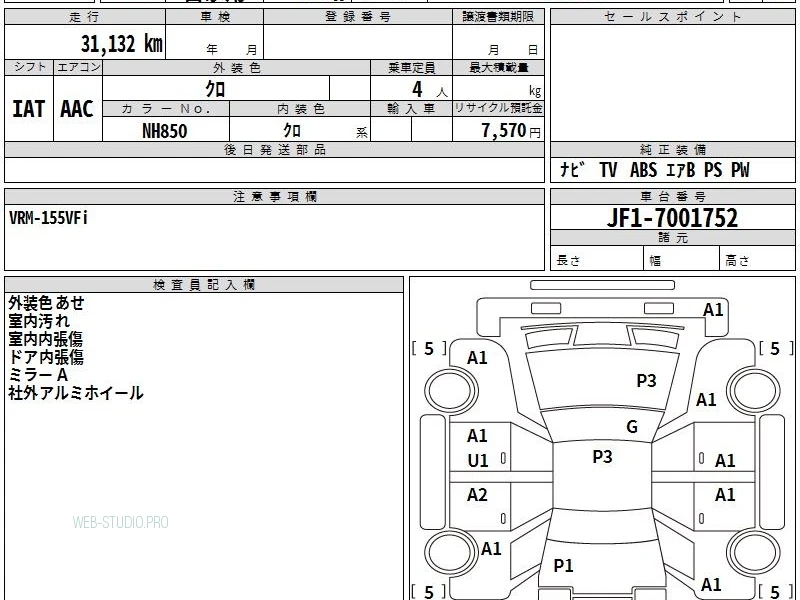This screenshot has width=800, height=600.
Task: Click the 走行 column header
Action: (85, 17)
